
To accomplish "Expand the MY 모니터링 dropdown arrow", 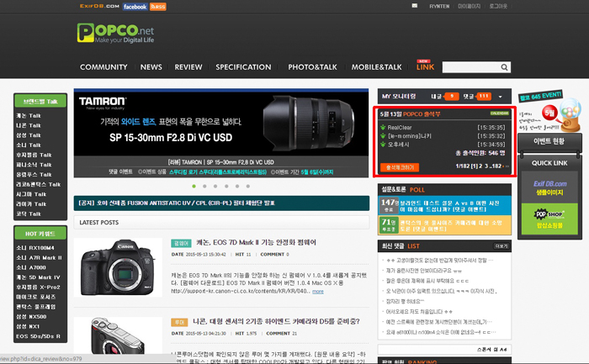I will pyautogui.click(x=500, y=97).
